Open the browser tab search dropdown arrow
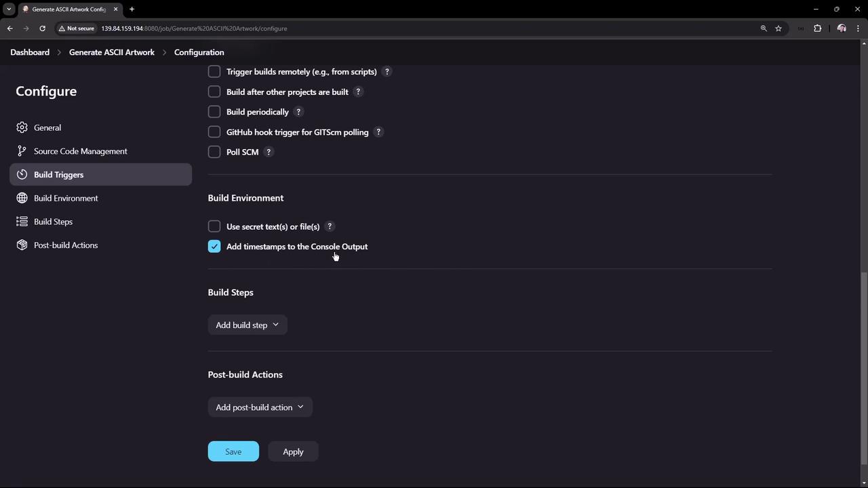Viewport: 868px width, 488px height. point(9,9)
